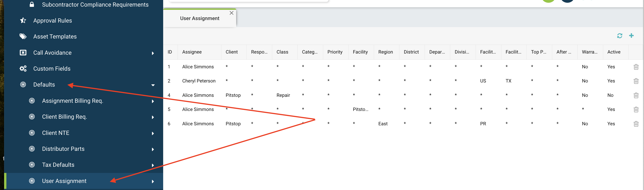Click the Custom Fields gears icon

(23, 69)
